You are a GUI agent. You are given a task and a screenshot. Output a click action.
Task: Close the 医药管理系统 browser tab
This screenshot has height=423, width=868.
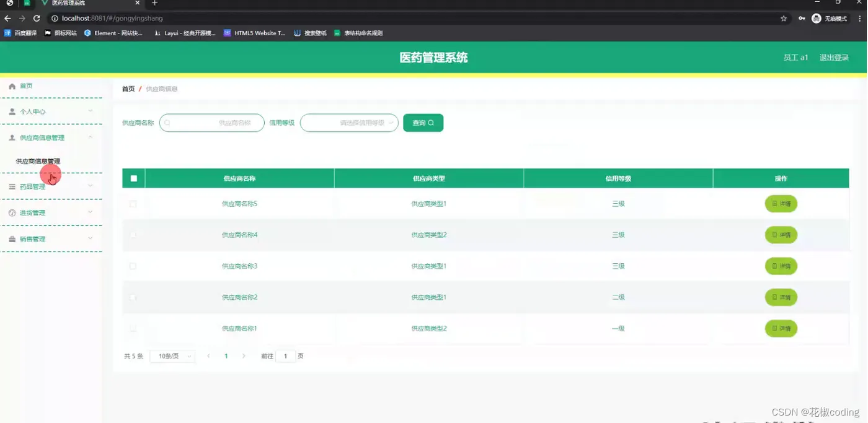(x=137, y=3)
